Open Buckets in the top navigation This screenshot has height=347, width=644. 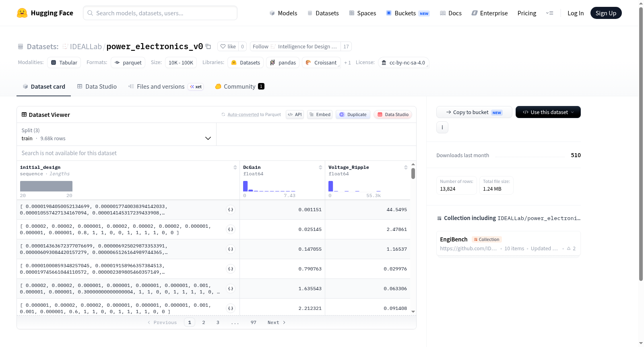[x=408, y=13]
